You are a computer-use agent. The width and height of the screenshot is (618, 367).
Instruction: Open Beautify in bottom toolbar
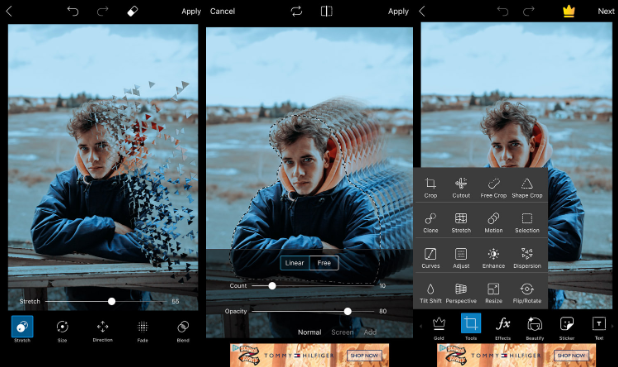pyautogui.click(x=534, y=328)
